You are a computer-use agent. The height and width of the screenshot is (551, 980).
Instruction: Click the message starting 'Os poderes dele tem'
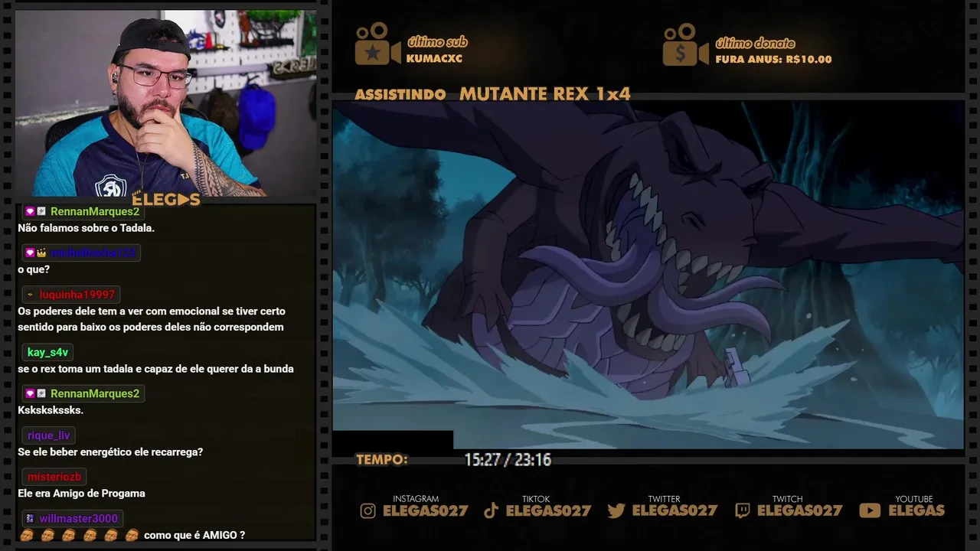point(152,319)
